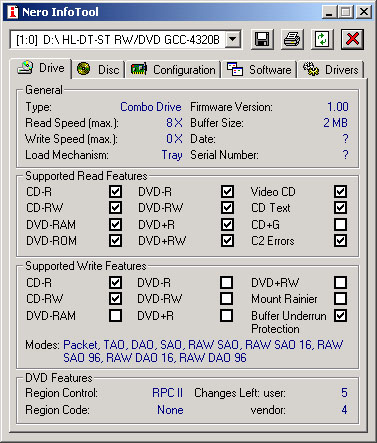
Task: Click the Serial Number question mark value
Action: tap(345, 155)
